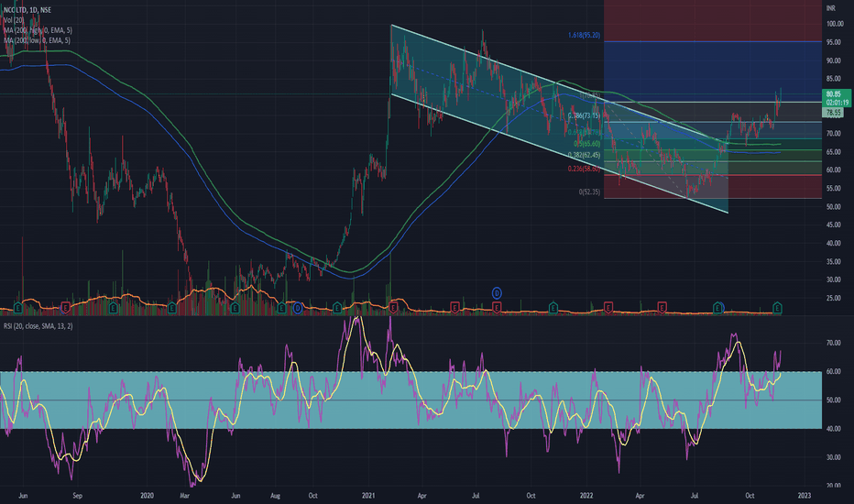The width and height of the screenshot is (854, 504).
Task: Click the Sep label on the time axis
Action: point(77,495)
